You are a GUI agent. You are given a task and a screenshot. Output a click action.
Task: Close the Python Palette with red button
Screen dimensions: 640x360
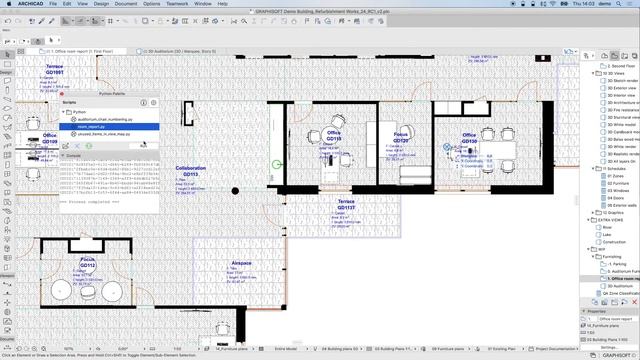[62, 94]
